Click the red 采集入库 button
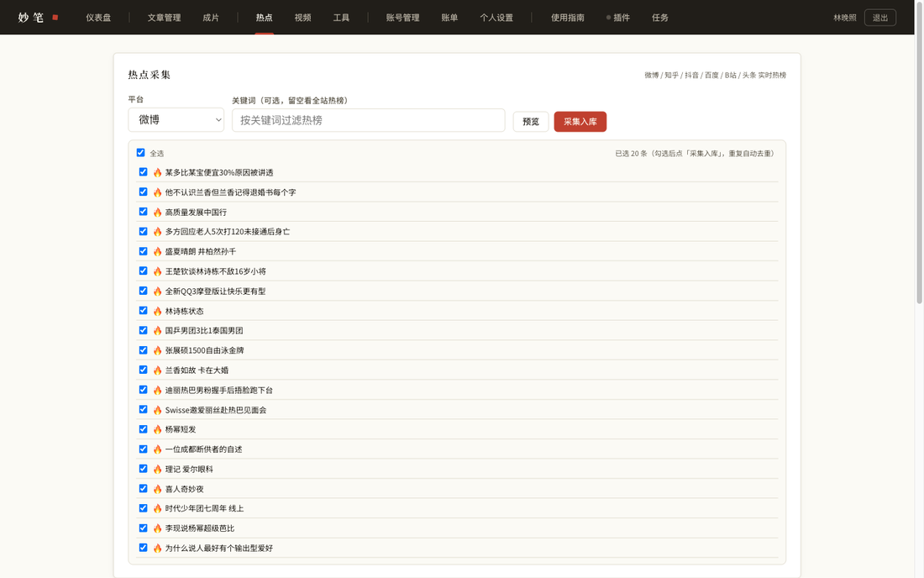The width and height of the screenshot is (924, 578). tap(580, 121)
